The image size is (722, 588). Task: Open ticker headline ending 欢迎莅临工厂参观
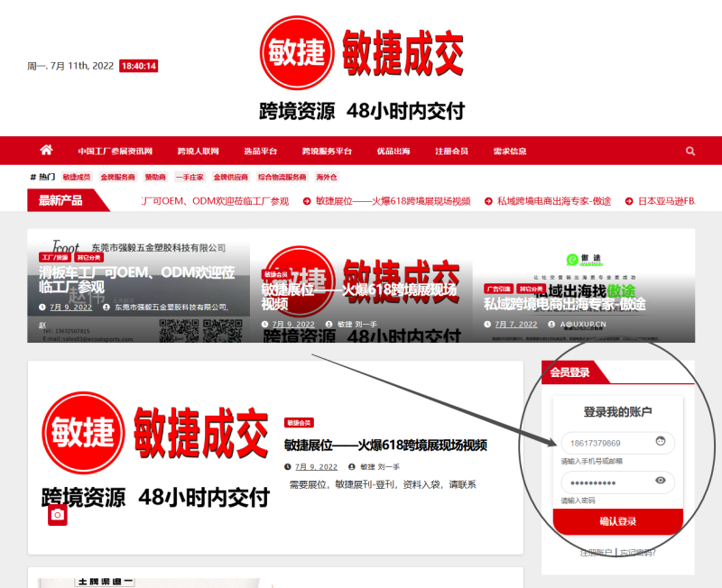click(x=216, y=201)
